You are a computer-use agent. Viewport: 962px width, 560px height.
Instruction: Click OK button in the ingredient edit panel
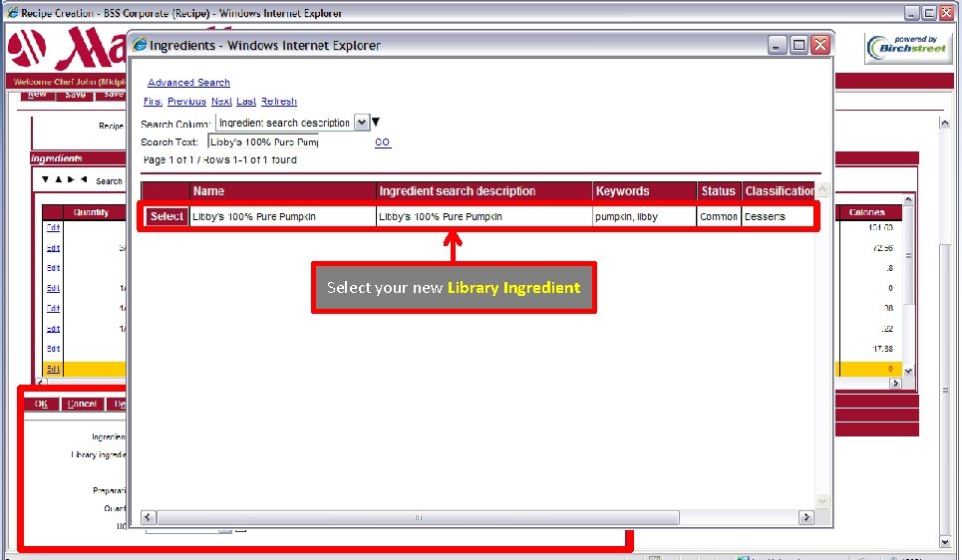pos(41,404)
